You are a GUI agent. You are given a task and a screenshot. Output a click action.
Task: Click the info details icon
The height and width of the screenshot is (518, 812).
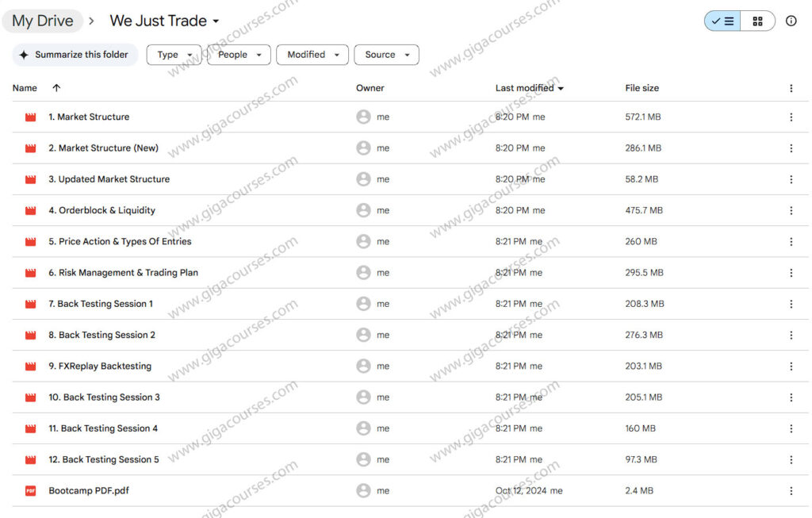[791, 21]
